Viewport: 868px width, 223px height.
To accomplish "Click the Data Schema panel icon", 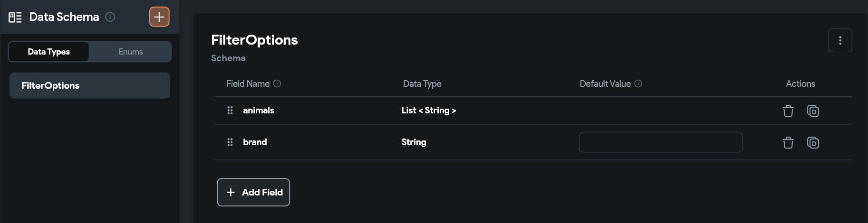I will tap(15, 18).
